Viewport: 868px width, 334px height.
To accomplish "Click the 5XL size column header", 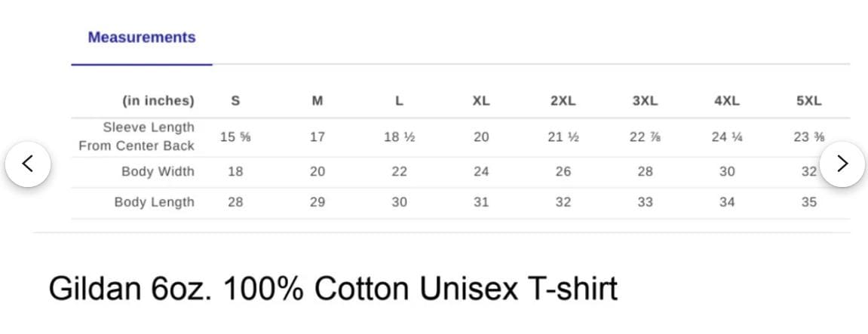I will click(x=808, y=101).
